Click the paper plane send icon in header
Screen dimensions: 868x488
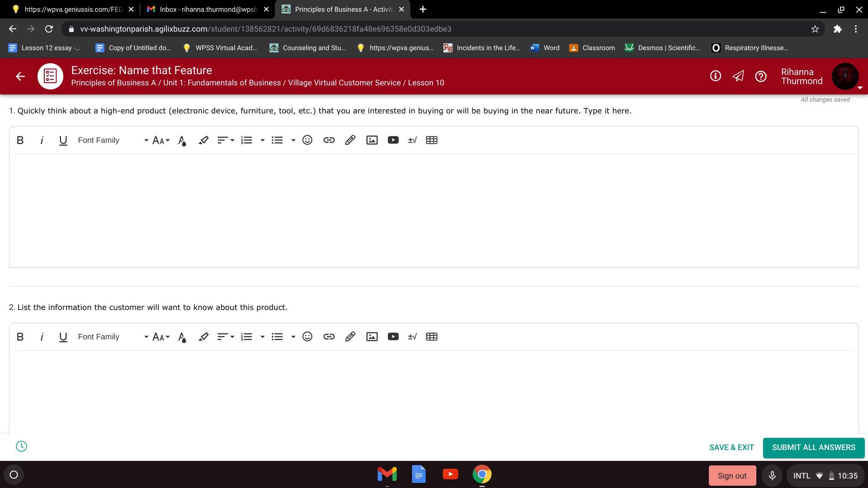coord(738,76)
